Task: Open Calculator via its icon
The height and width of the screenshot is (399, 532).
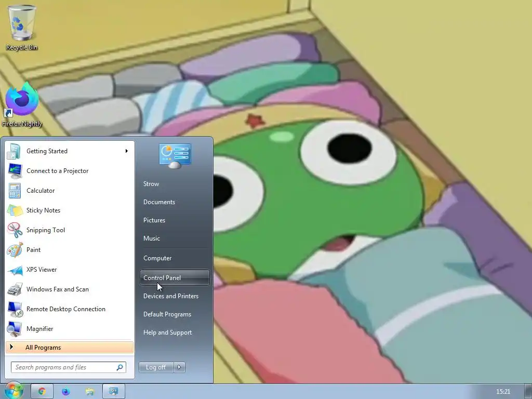Action: point(14,191)
